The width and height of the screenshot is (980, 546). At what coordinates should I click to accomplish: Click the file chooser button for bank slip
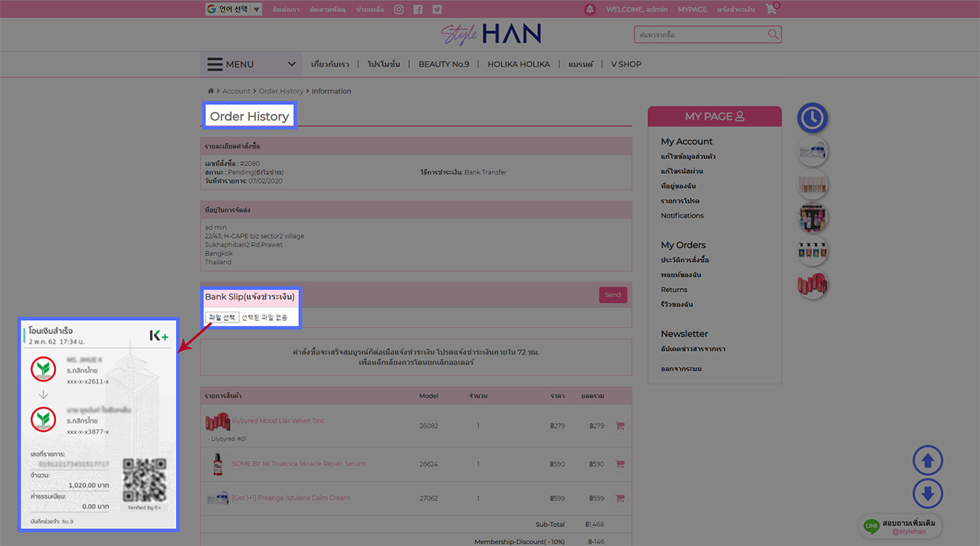(222, 317)
